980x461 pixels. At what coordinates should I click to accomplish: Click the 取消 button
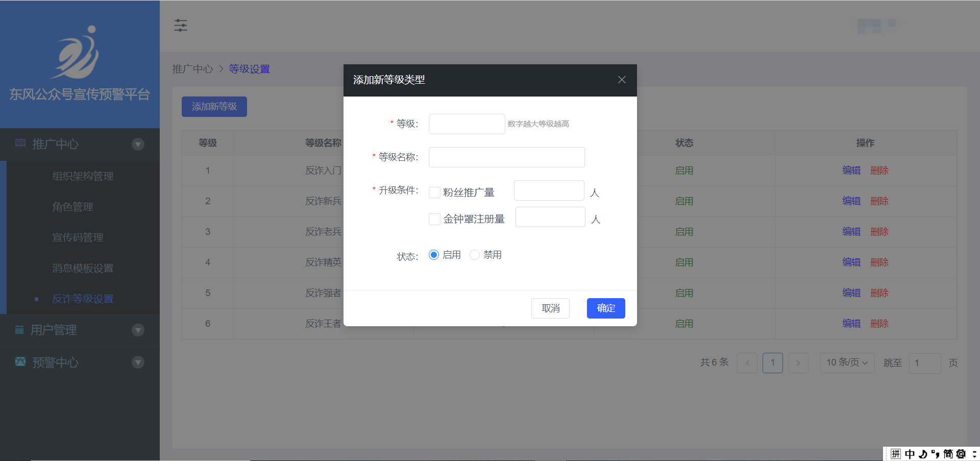(551, 308)
